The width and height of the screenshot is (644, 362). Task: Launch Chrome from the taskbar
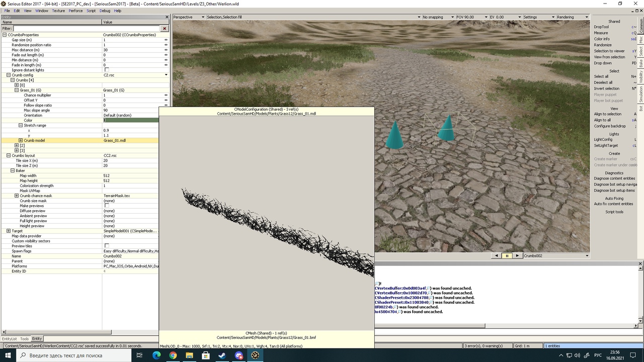pyautogui.click(x=173, y=355)
